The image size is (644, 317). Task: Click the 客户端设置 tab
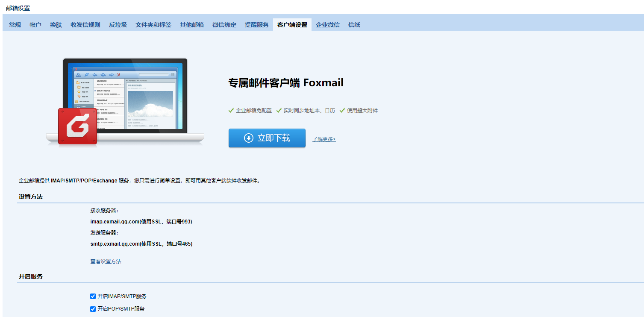coord(292,25)
